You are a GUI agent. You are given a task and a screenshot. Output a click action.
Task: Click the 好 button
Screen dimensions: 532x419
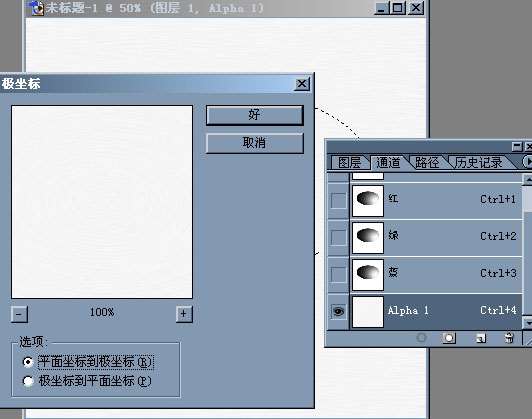click(x=254, y=115)
